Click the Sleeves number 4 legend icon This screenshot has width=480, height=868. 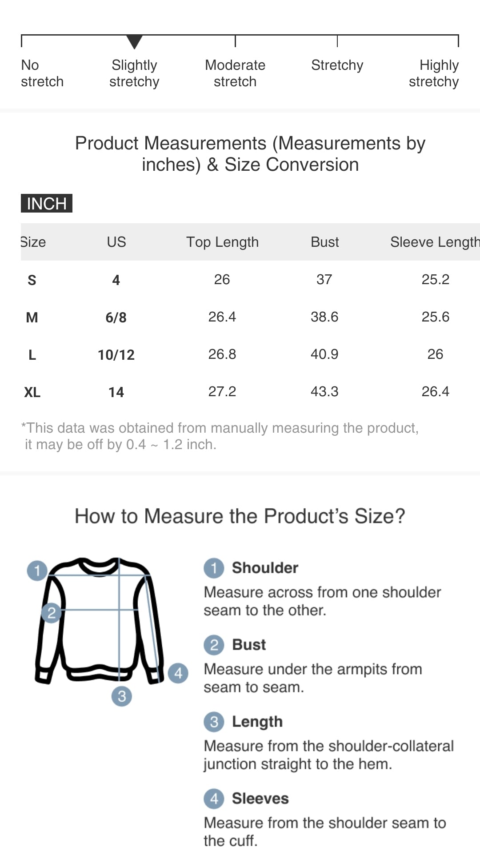[x=214, y=799]
